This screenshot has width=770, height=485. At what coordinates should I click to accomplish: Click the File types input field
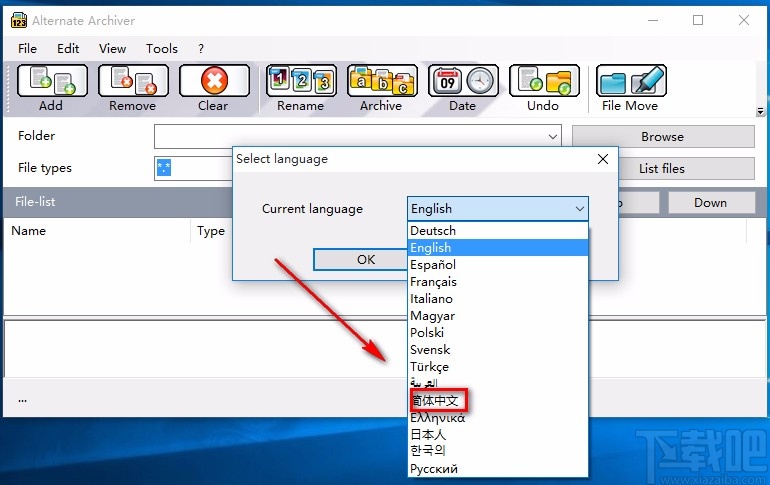click(x=193, y=168)
